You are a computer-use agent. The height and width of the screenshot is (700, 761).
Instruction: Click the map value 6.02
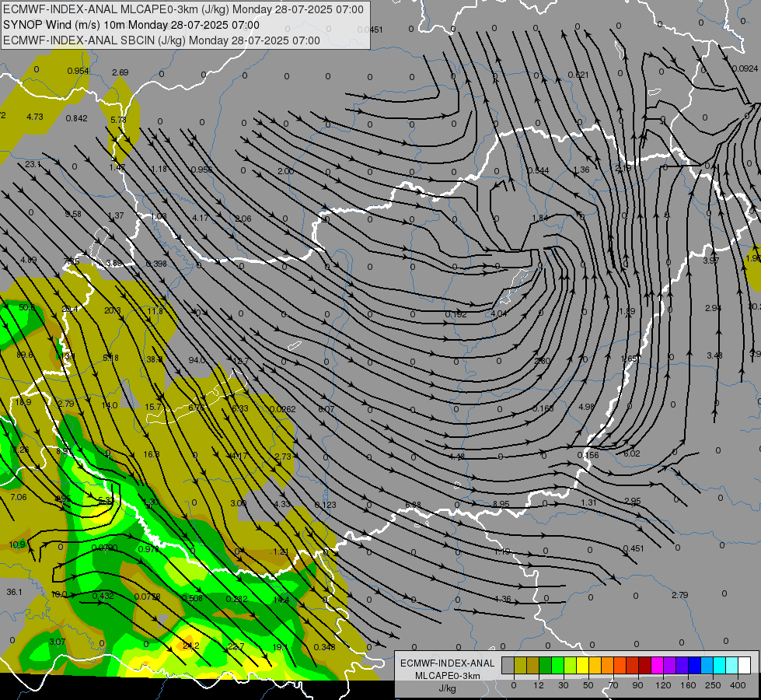(632, 453)
